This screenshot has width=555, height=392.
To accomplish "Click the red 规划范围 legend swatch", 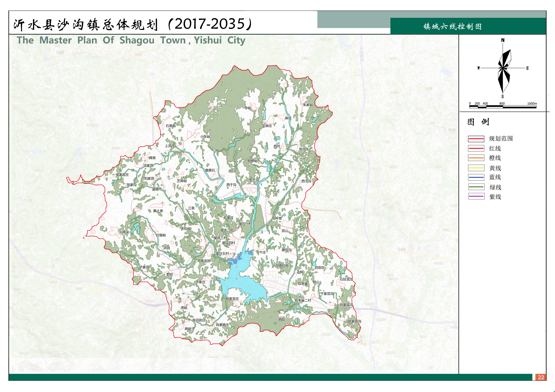I will tap(476, 139).
